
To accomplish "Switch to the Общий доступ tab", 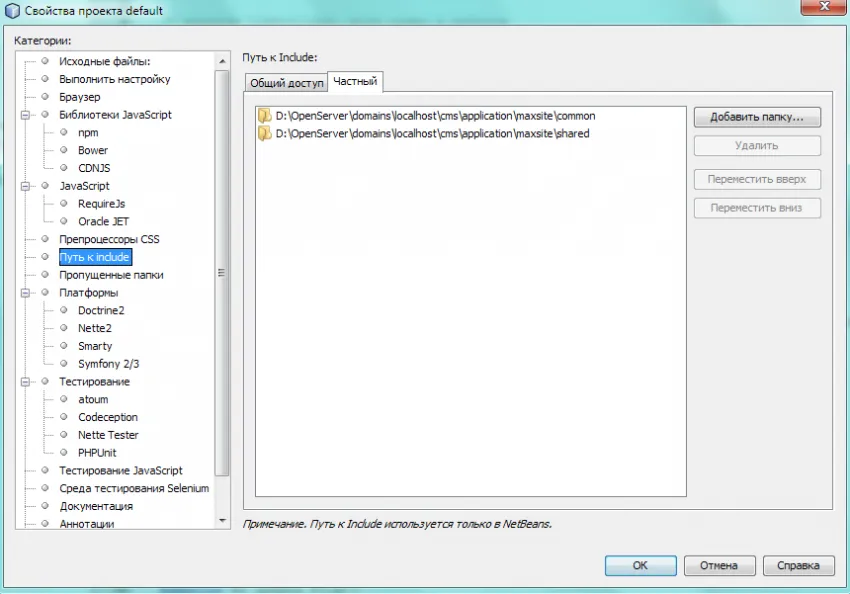I will click(x=285, y=83).
